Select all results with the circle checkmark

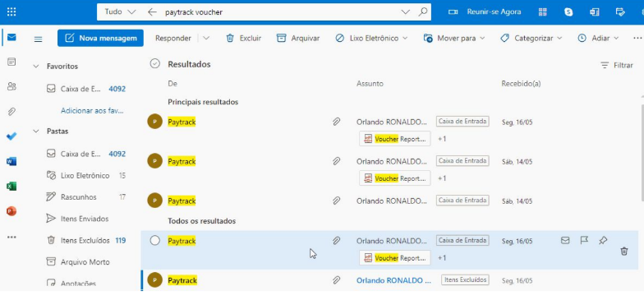(154, 63)
